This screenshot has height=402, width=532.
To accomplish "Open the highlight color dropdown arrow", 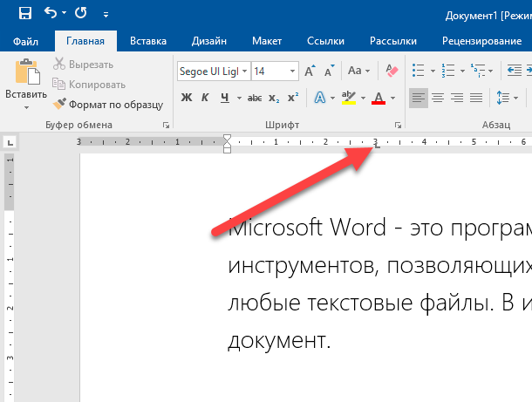I will (x=363, y=98).
